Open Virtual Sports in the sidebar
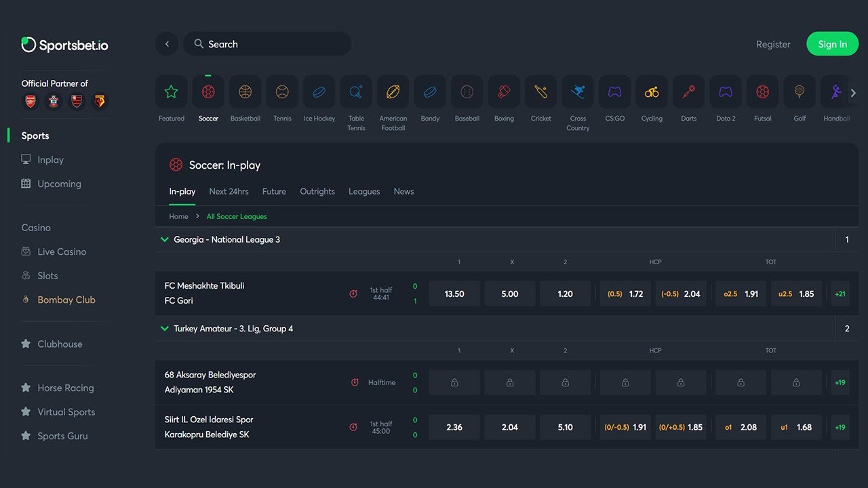The height and width of the screenshot is (488, 868). tap(58, 412)
